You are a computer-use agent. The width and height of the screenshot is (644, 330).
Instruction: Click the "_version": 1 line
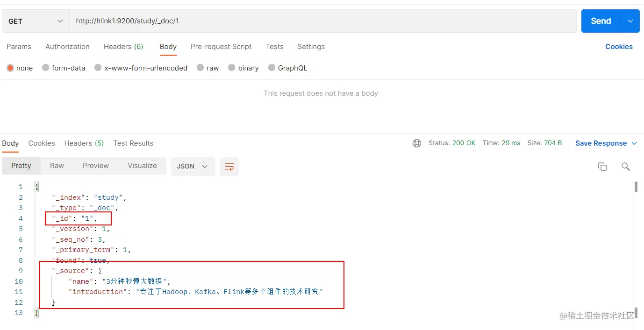[81, 229]
